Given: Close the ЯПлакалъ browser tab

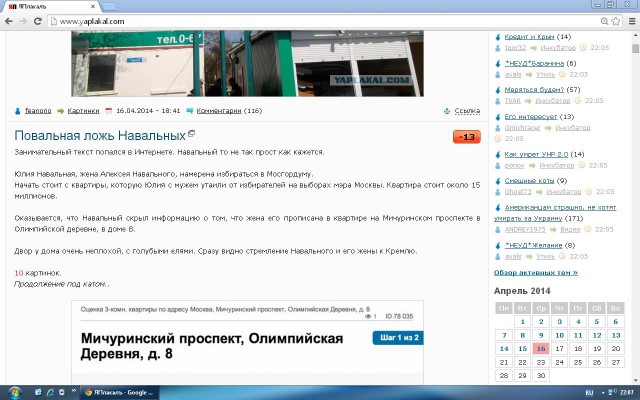Looking at the screenshot, I should pos(93,7).
